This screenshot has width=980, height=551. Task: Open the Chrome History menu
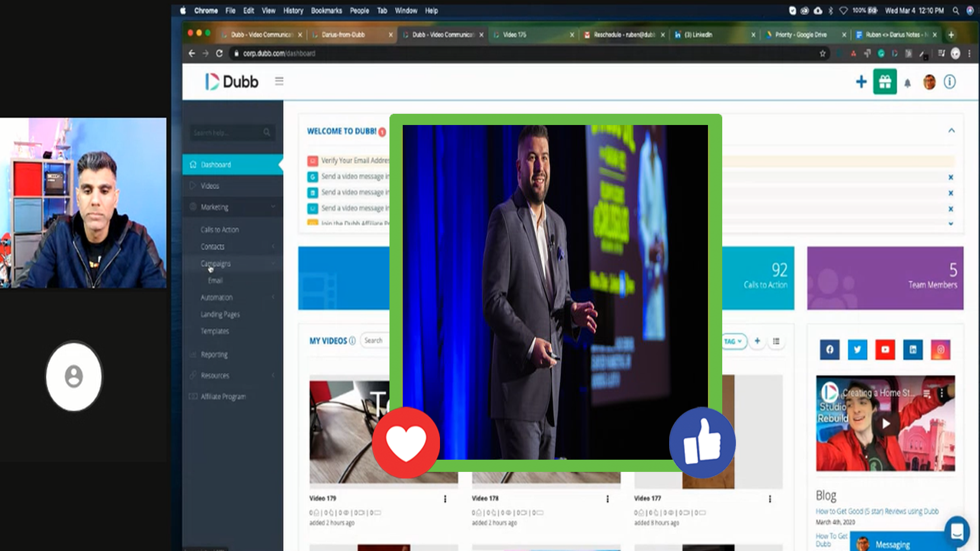click(293, 11)
